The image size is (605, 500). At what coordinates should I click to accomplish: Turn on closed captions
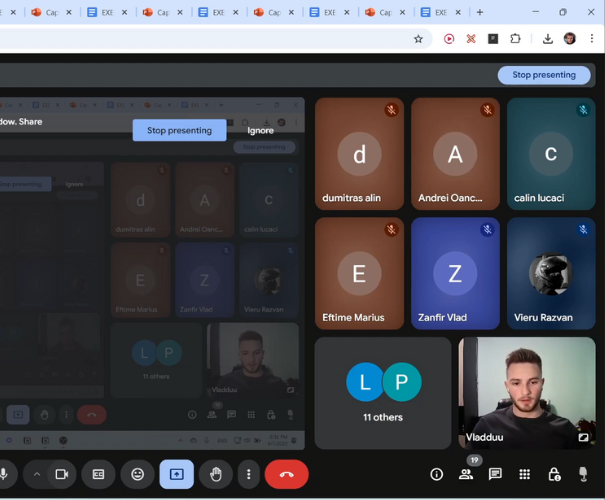tap(98, 474)
